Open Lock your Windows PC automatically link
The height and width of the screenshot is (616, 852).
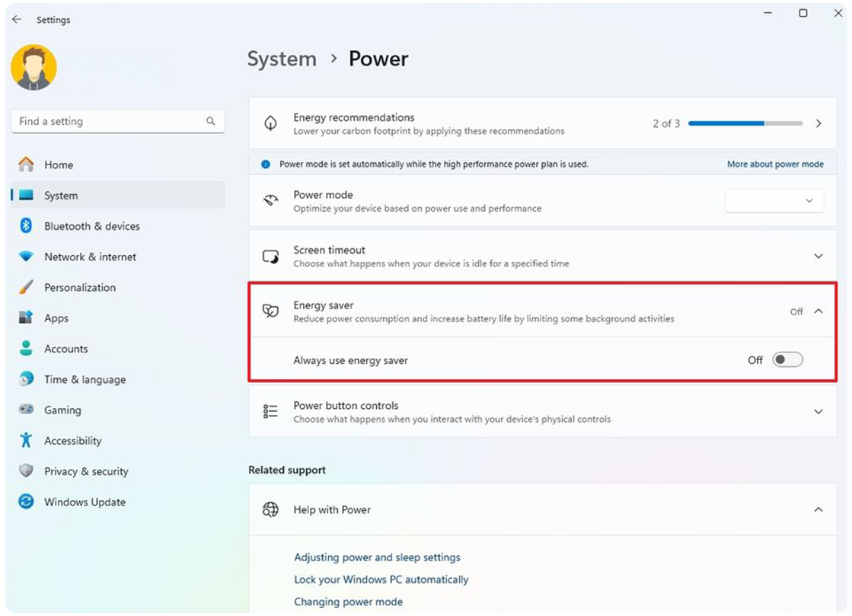pos(381,579)
